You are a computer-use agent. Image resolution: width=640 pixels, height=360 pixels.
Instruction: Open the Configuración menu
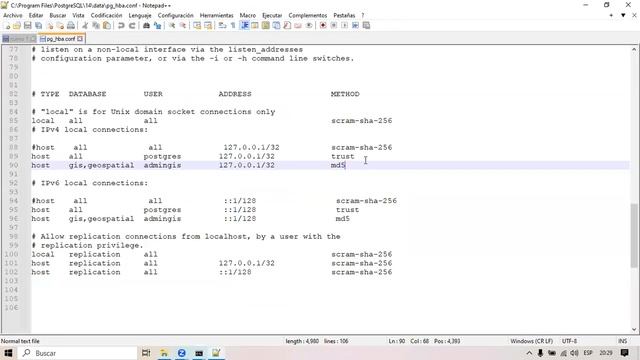point(176,16)
